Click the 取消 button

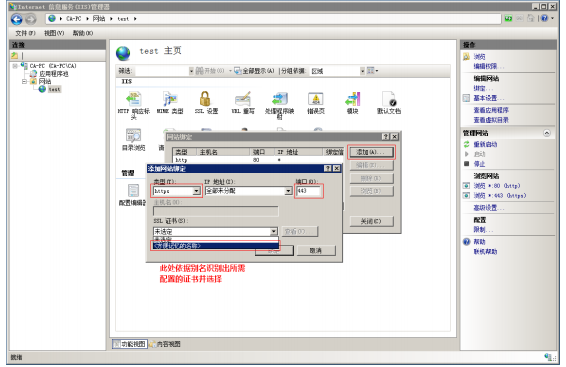[316, 250]
